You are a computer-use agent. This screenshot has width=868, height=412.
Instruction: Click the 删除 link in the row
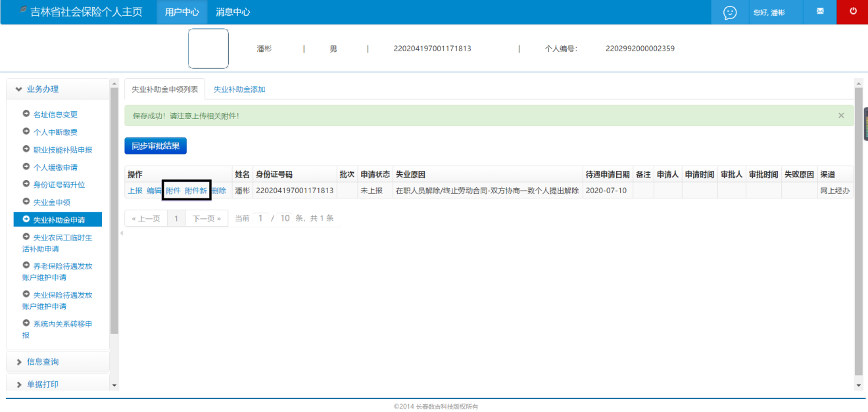219,191
